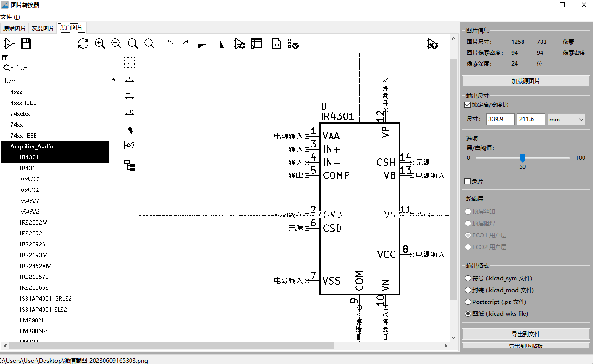Open the hierarchy tree icon
This screenshot has width=593, height=364.
pos(130,165)
